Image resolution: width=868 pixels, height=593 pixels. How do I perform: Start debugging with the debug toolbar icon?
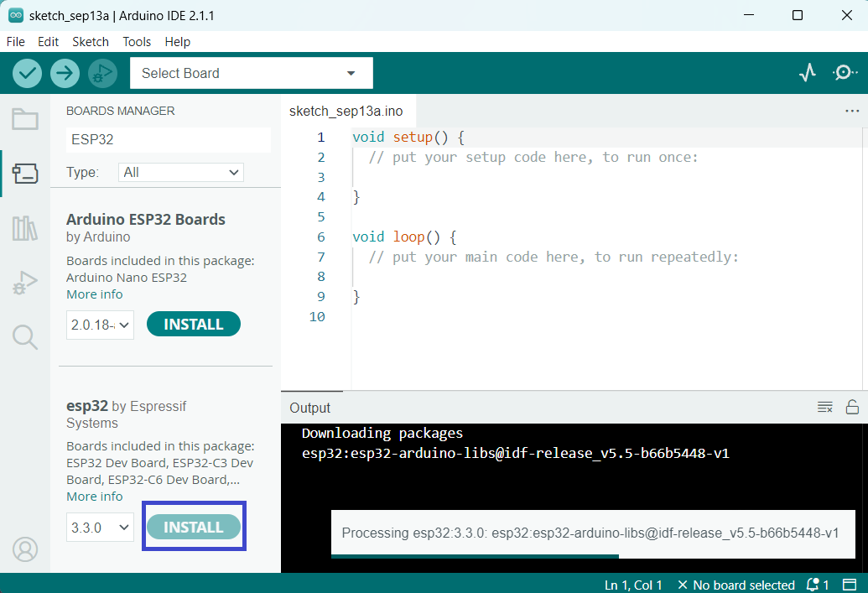(x=102, y=73)
